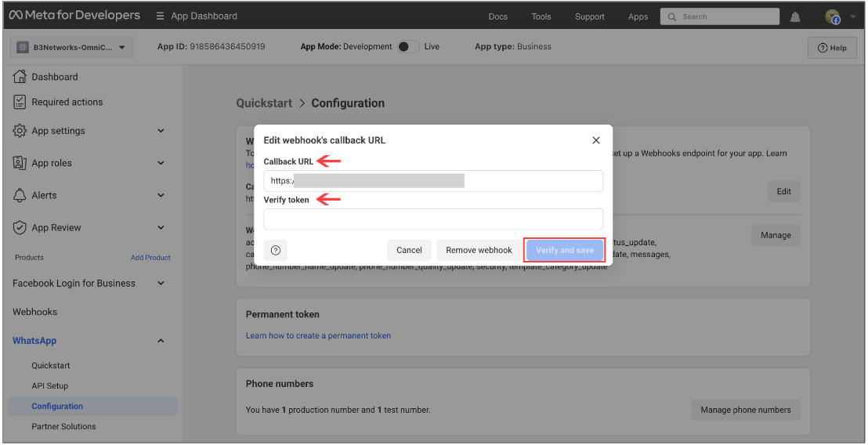868x445 pixels.
Task: Open the hamburger menu beside App Dashboard
Action: pyautogui.click(x=160, y=16)
